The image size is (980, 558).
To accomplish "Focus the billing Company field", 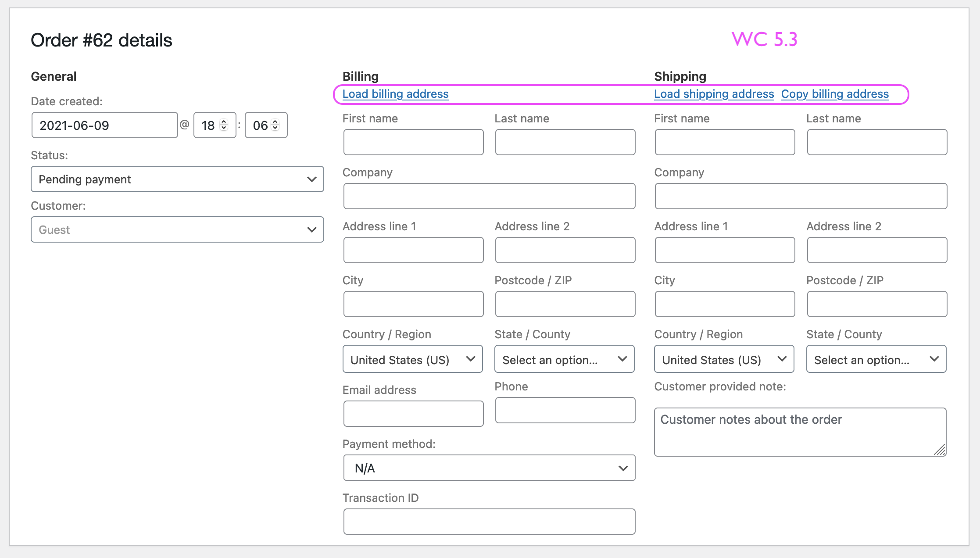I will [489, 196].
